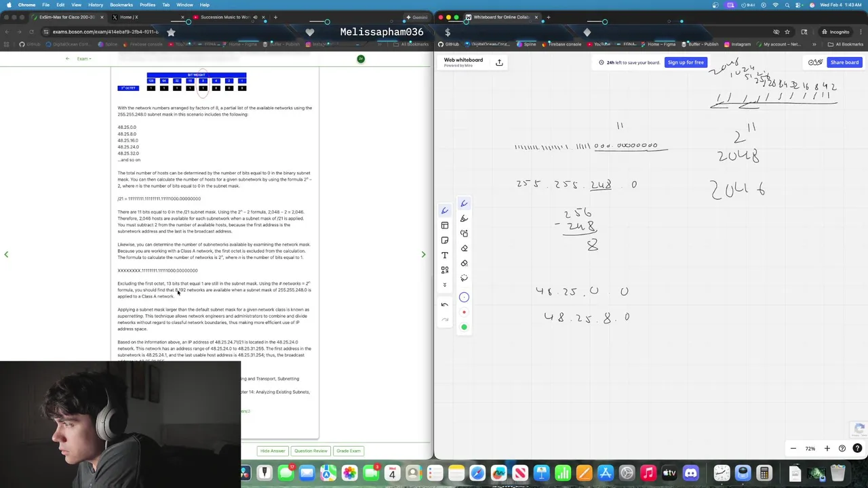The image size is (868, 488).
Task: Open the Profiles menu
Action: [x=147, y=5]
